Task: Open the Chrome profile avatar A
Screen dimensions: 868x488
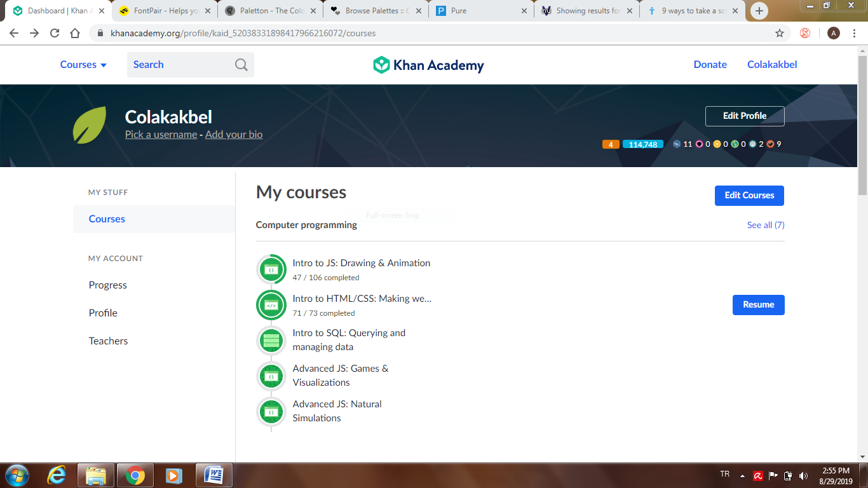Action: click(834, 33)
